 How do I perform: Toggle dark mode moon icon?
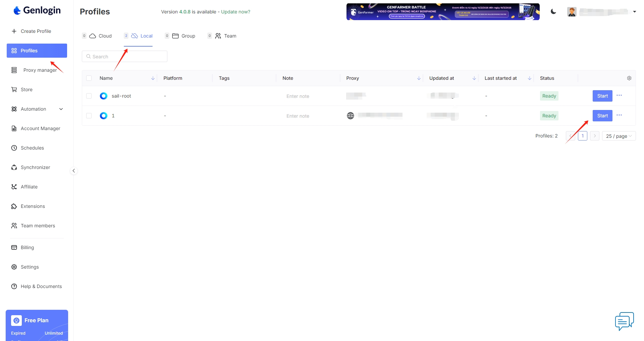(553, 12)
